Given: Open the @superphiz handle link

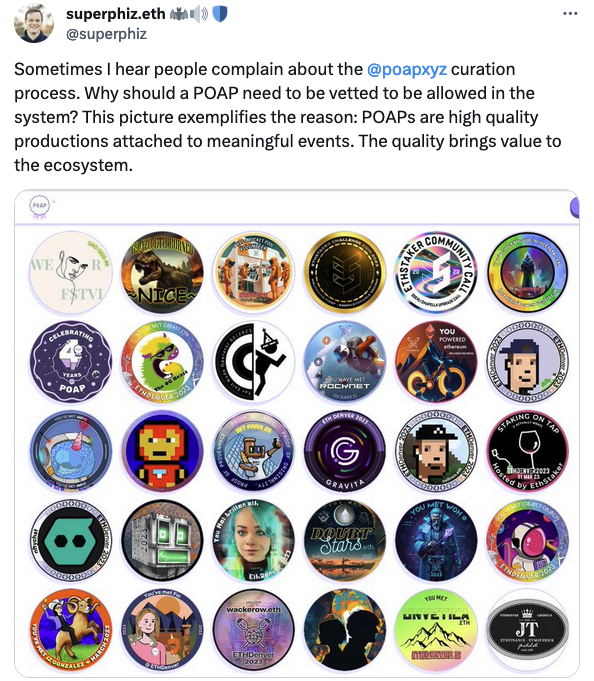Looking at the screenshot, I should click(106, 34).
